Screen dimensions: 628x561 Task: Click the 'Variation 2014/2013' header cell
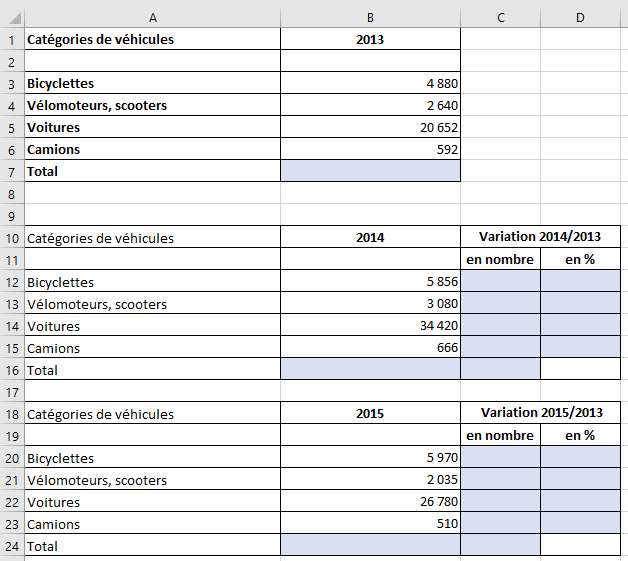click(540, 238)
